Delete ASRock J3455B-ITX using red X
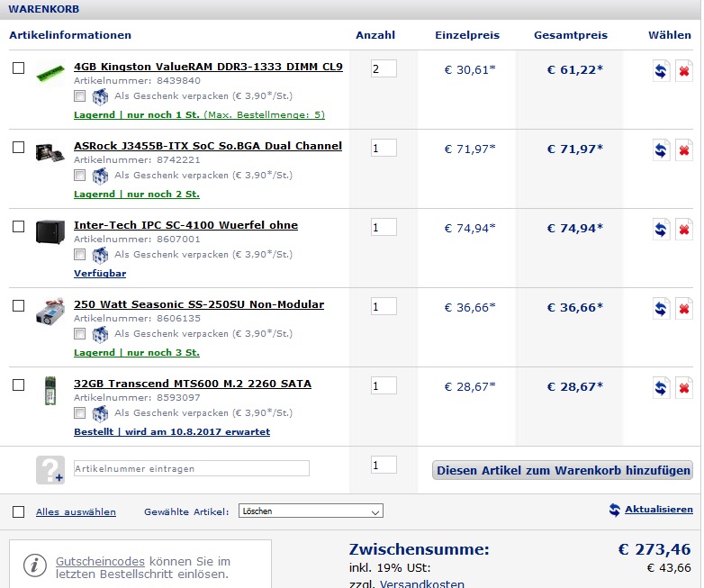 (x=684, y=150)
